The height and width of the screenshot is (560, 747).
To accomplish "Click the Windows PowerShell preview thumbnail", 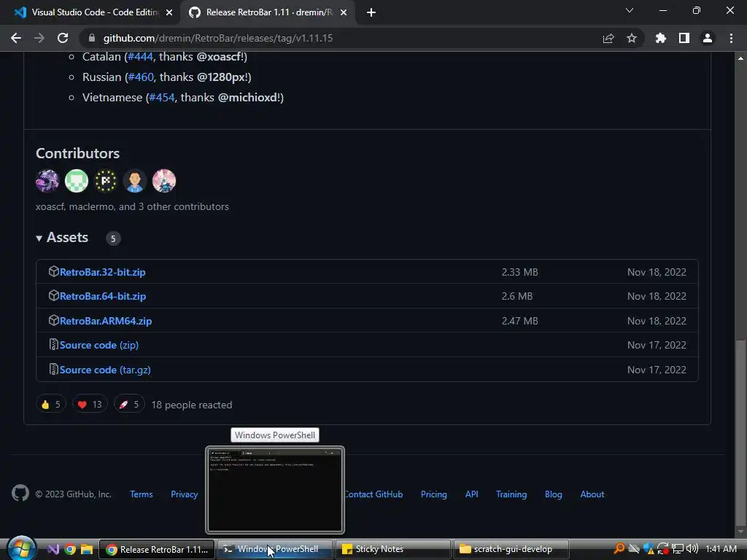I will [275, 490].
